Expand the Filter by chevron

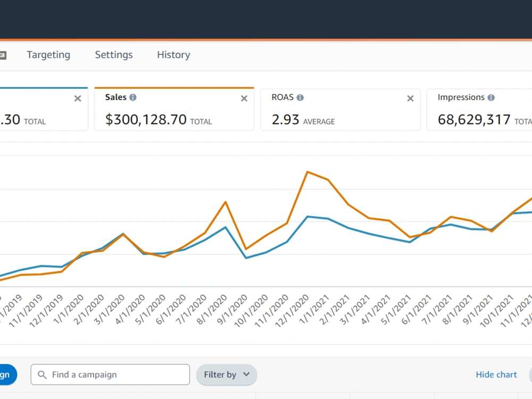[246, 374]
